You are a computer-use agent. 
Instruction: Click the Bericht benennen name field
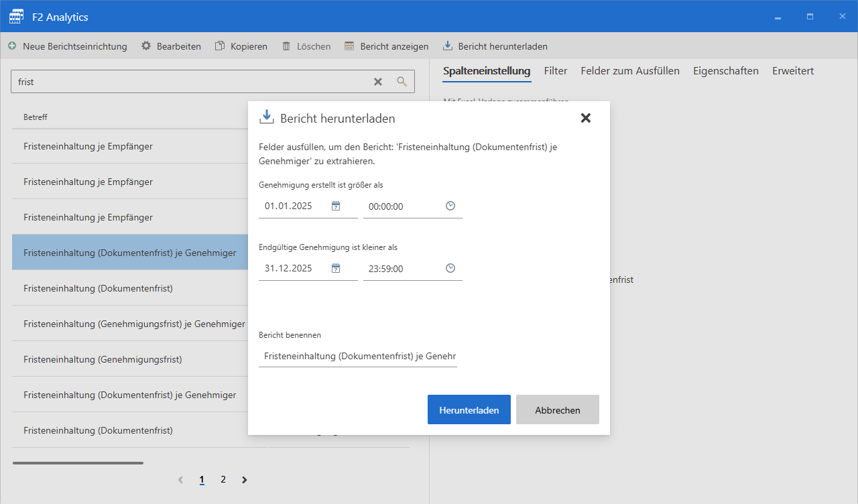358,356
